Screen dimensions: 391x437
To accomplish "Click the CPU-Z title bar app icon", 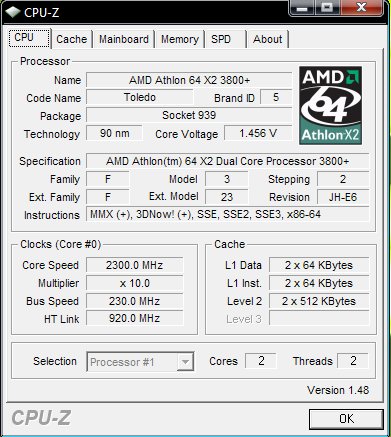I will pyautogui.click(x=13, y=12).
